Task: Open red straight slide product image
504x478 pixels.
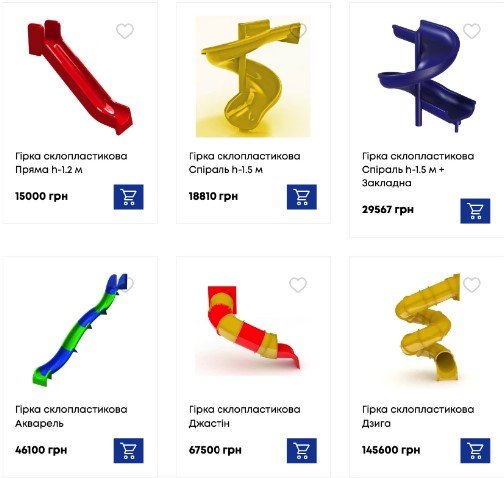Action: (x=80, y=77)
